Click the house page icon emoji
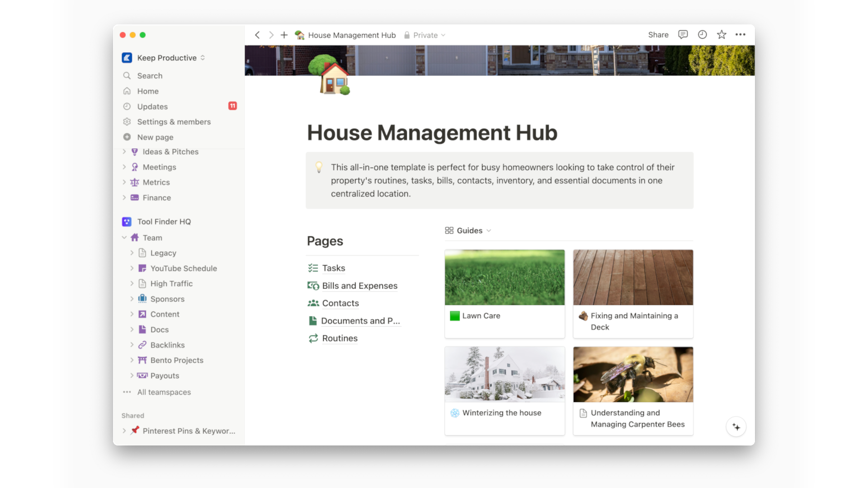Screen dimensions: 868x488 tap(330, 75)
